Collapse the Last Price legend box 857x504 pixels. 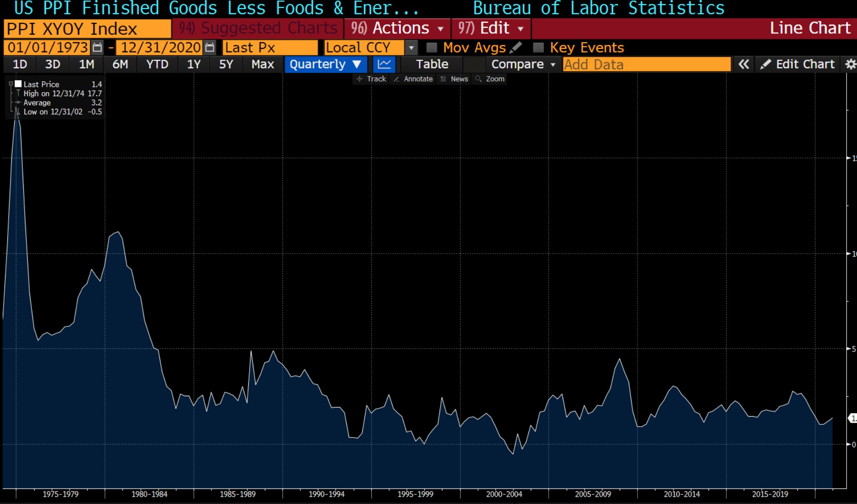[11, 84]
